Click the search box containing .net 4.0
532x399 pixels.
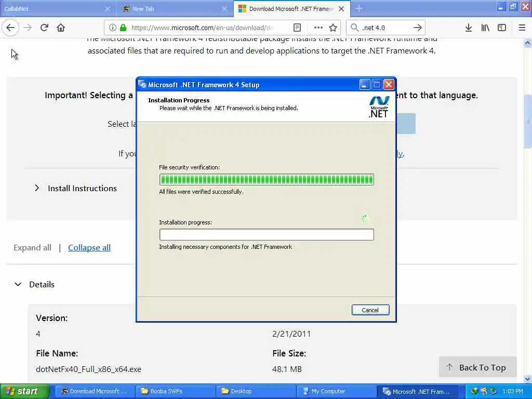pos(385,28)
